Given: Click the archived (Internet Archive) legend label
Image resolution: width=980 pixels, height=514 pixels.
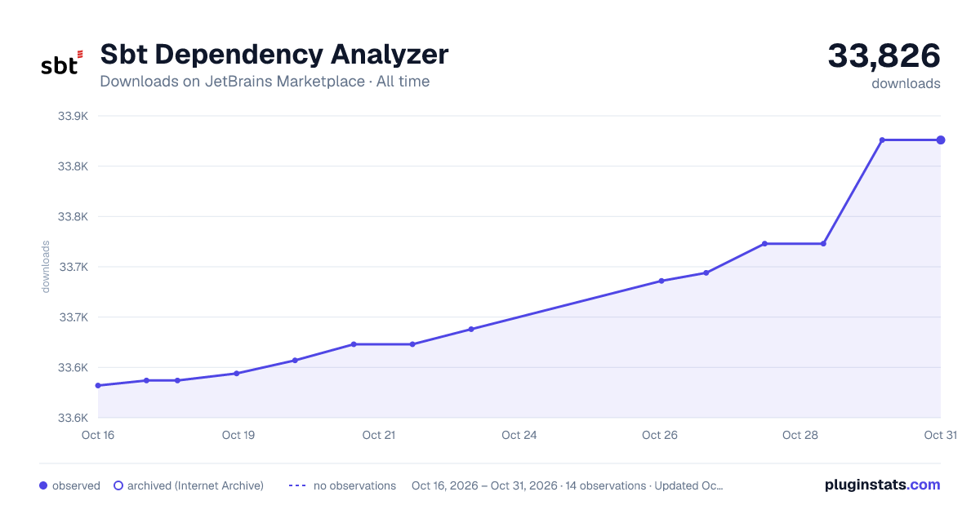Looking at the screenshot, I should click(x=195, y=485).
